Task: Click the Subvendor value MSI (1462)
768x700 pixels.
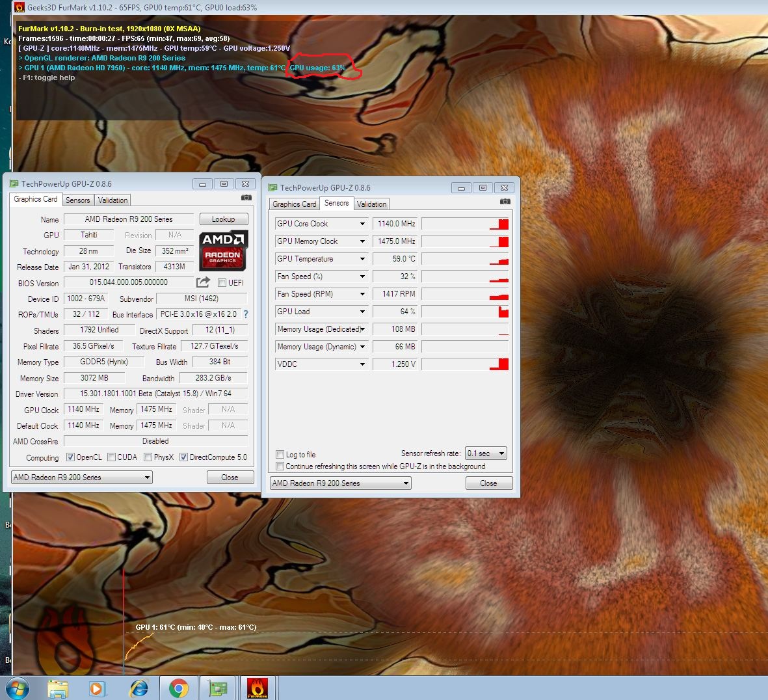Action: point(202,299)
